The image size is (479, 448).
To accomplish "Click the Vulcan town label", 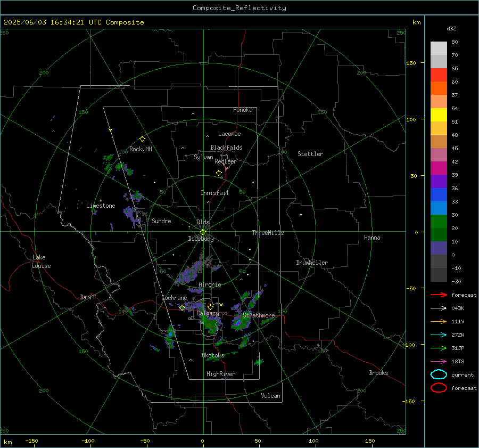I will coord(270,396).
